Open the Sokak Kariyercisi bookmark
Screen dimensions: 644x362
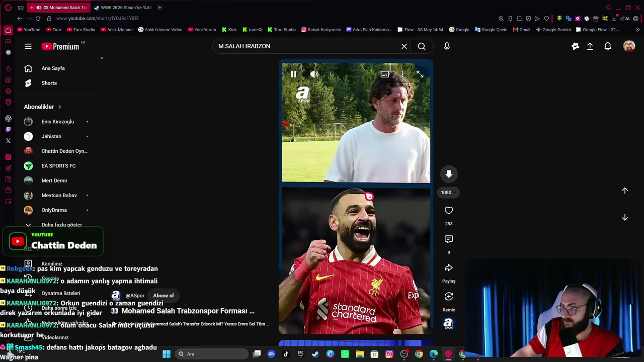pyautogui.click(x=320, y=30)
